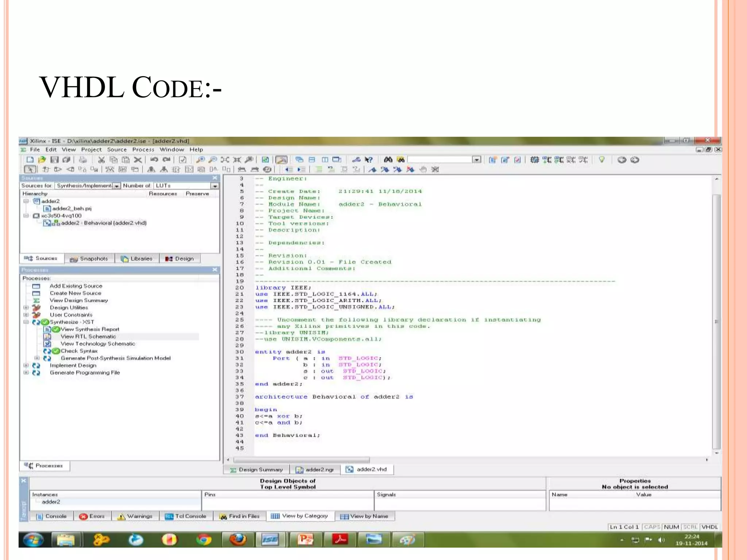Viewport: 747px width, 560px height.
Task: Collapse the xc3s50-4vq100 device node
Action: click(x=26, y=215)
